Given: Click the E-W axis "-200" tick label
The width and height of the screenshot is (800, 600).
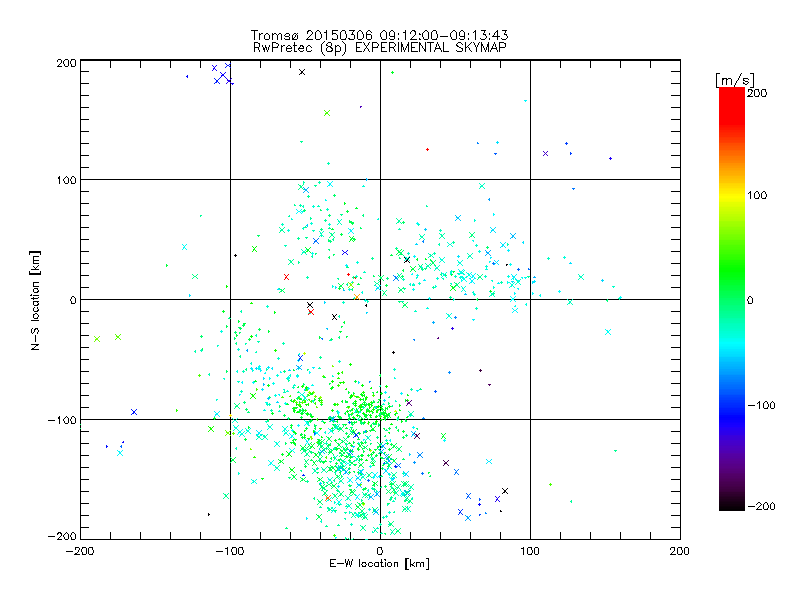Looking at the screenshot, I should [80, 551].
